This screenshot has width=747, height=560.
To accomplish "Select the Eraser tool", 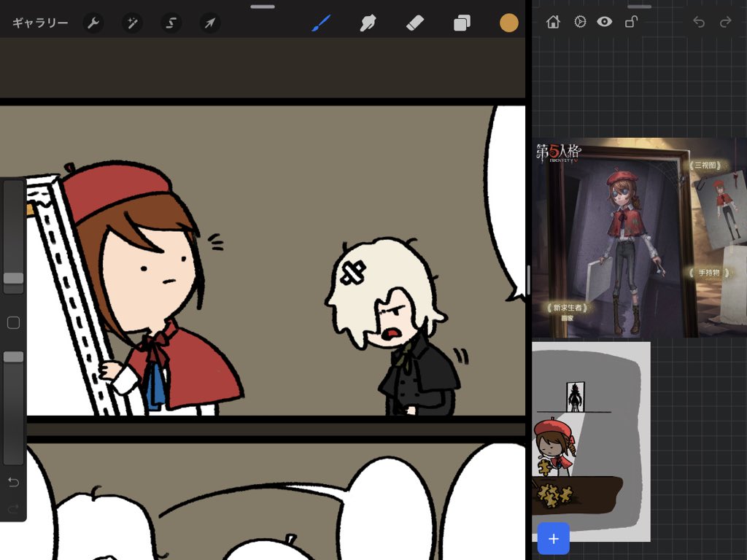I will [414, 23].
